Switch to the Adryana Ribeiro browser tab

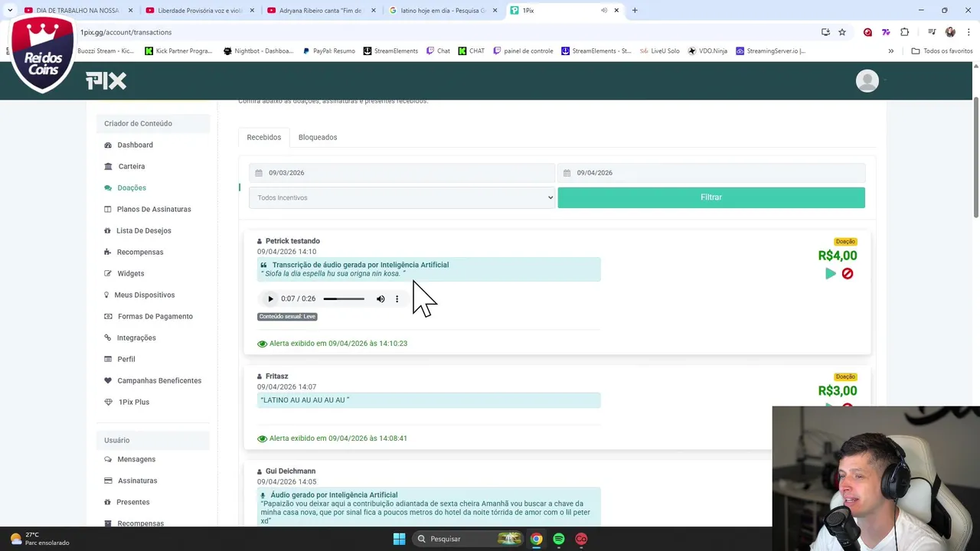click(320, 10)
